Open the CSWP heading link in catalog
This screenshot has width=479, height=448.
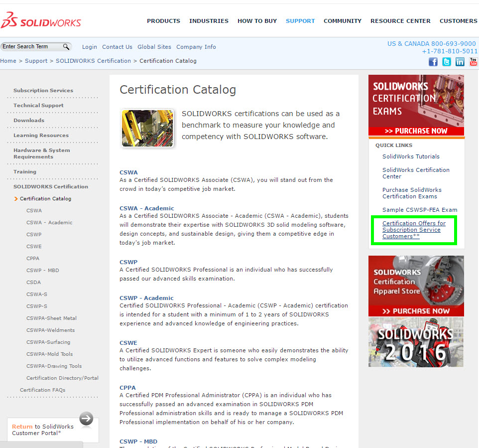(128, 262)
